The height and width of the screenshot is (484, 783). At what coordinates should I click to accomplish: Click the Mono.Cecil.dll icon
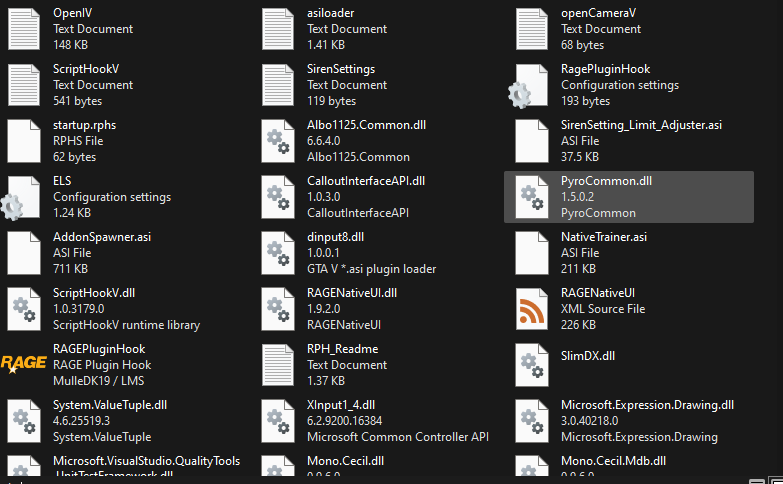[x=278, y=466]
